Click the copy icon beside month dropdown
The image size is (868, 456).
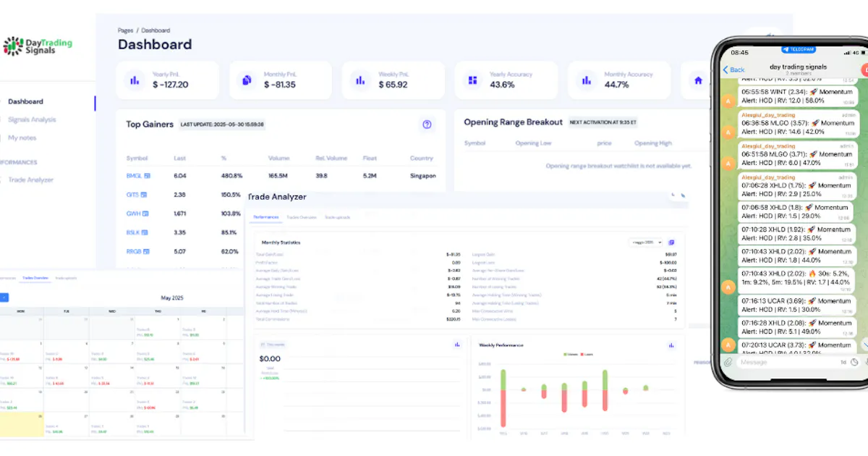(671, 242)
